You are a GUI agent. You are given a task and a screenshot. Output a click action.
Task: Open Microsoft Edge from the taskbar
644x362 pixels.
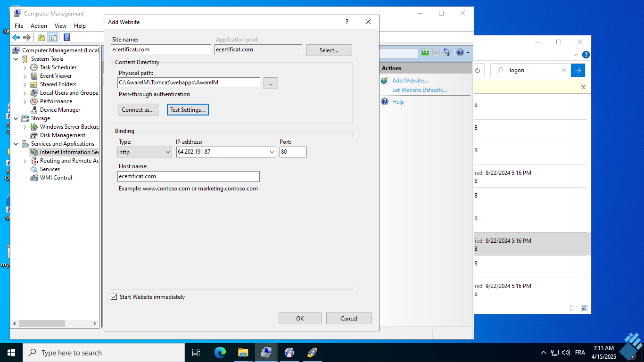coord(220,353)
